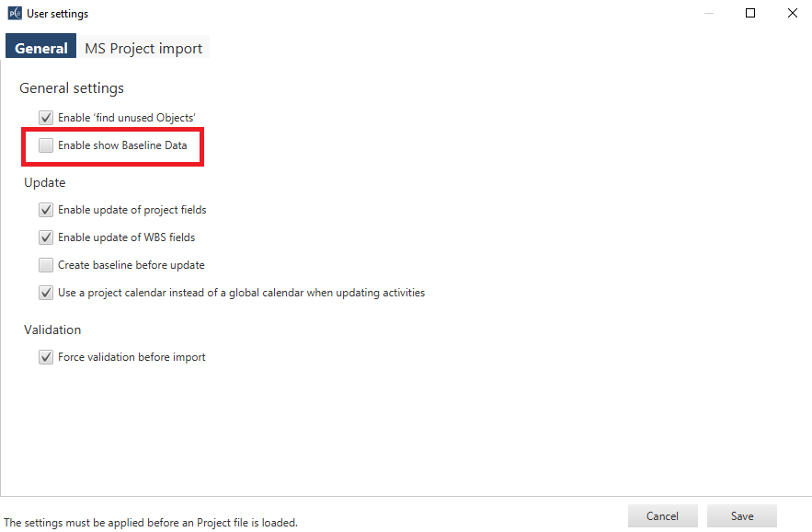Check Create baseline before update
This screenshot has height=532, width=812.
pyautogui.click(x=46, y=265)
